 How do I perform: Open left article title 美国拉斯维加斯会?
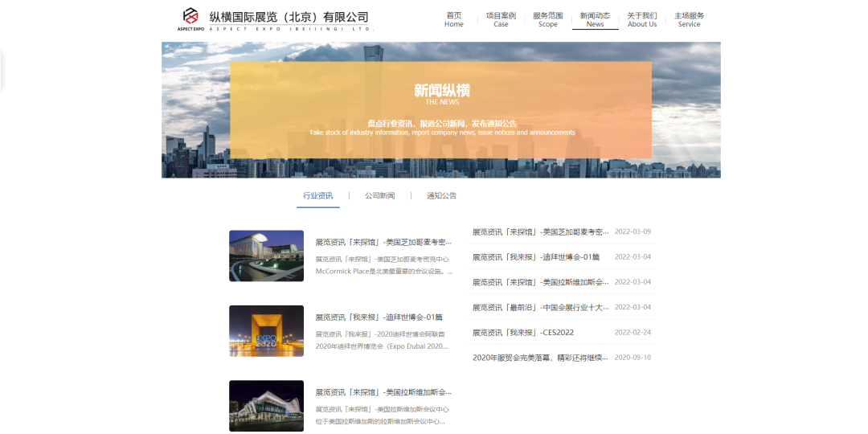pyautogui.click(x=383, y=392)
